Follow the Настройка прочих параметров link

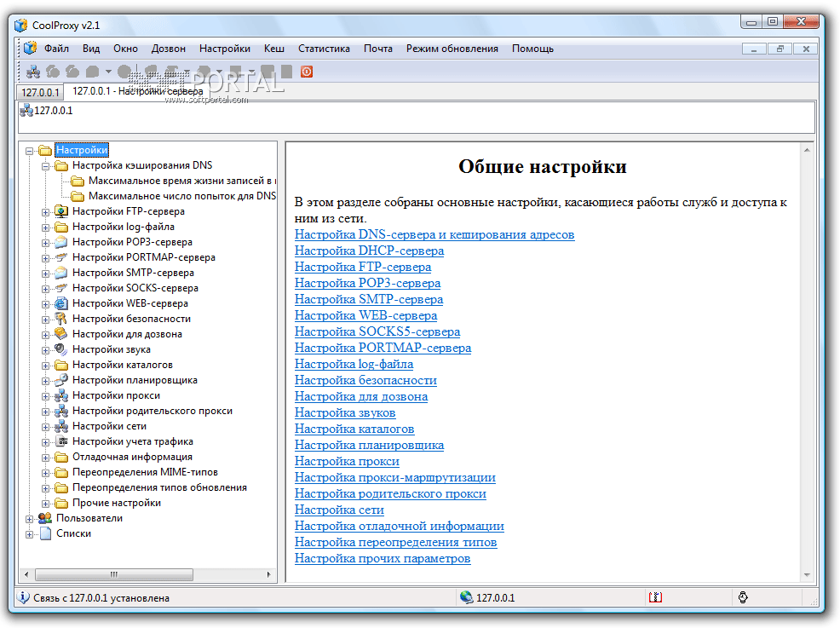[383, 558]
